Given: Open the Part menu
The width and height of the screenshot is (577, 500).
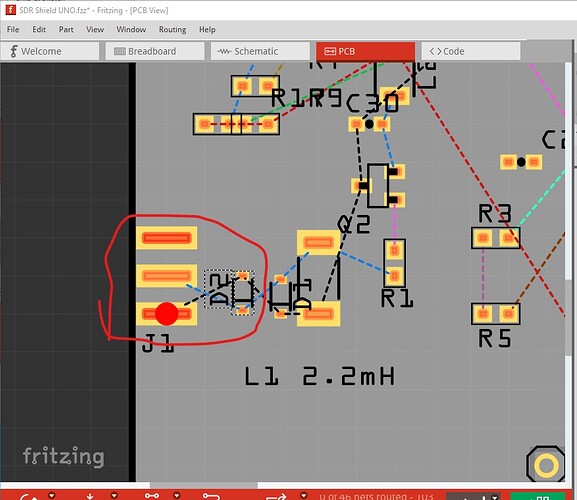Looking at the screenshot, I should [x=66, y=29].
